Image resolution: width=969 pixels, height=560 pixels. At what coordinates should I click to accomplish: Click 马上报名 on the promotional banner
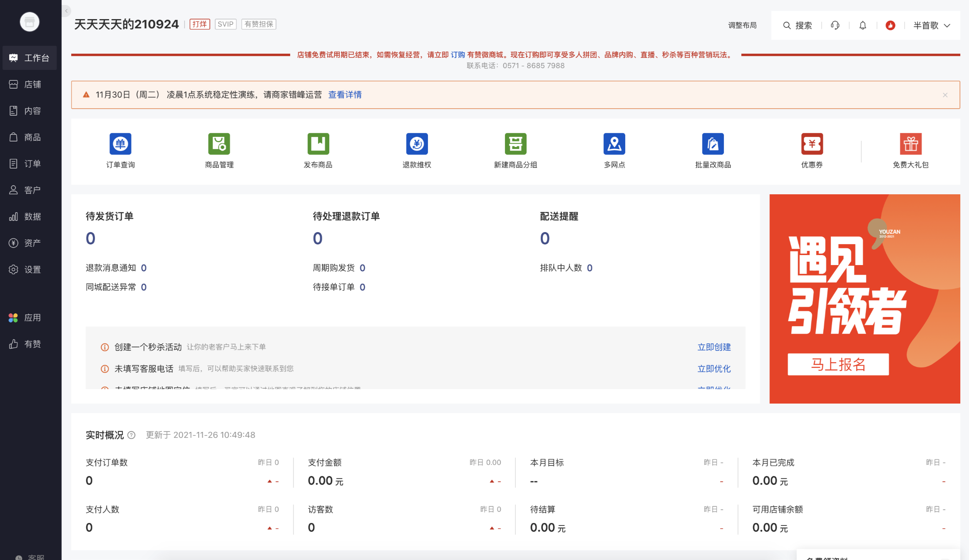coord(837,365)
